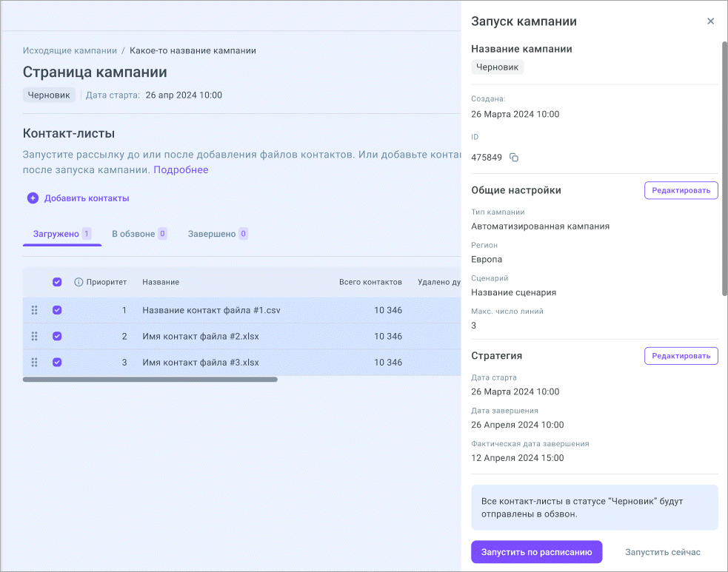728x572 pixels.
Task: Click Запустить сейчас button
Action: pos(662,552)
